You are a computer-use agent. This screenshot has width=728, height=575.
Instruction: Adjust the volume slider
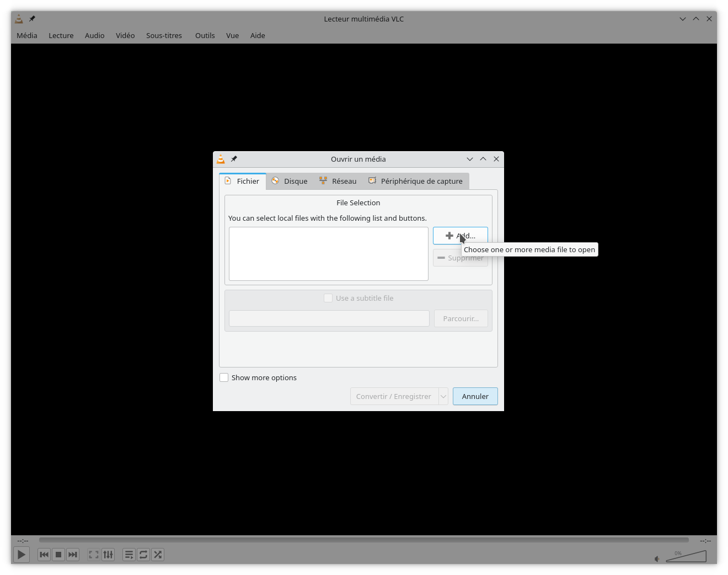click(x=687, y=556)
